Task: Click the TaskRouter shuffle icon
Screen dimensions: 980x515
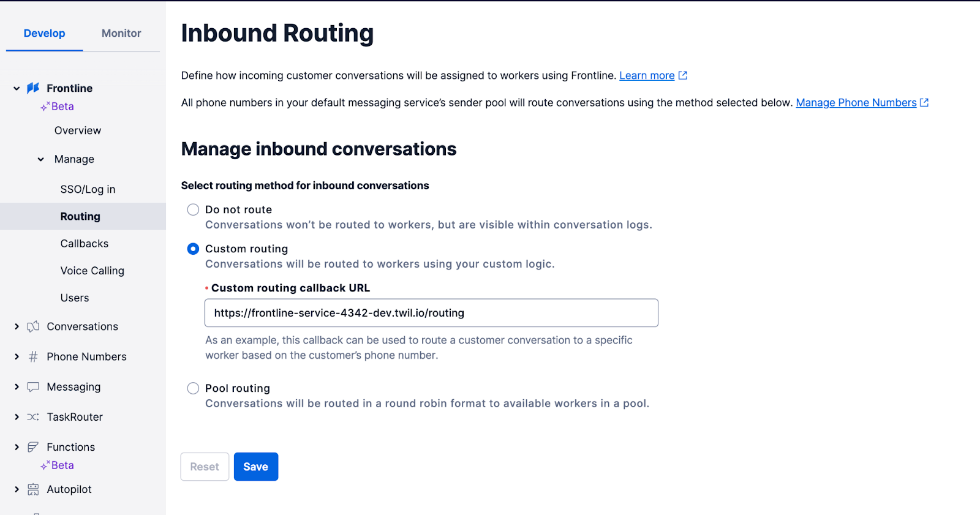Action: tap(33, 417)
